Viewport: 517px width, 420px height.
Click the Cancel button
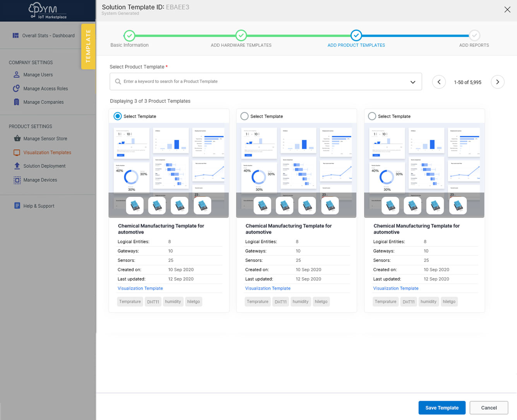(489, 408)
